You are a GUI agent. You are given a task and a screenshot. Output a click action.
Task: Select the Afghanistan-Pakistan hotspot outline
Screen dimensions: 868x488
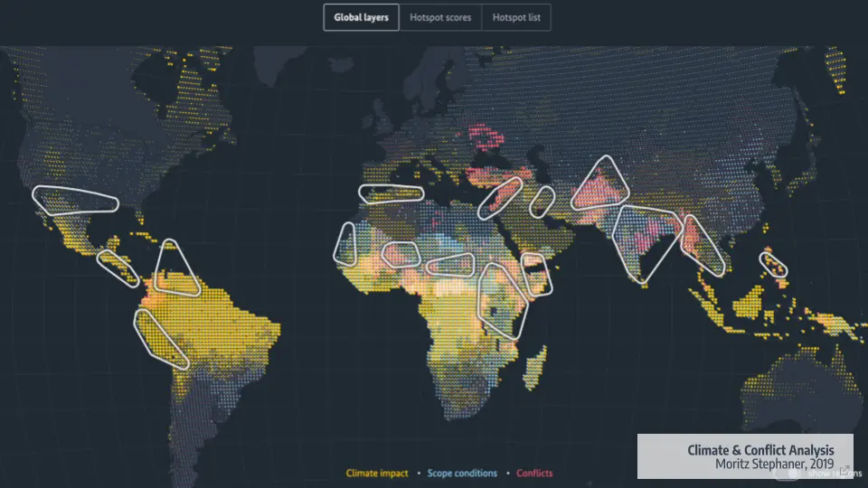click(600, 185)
